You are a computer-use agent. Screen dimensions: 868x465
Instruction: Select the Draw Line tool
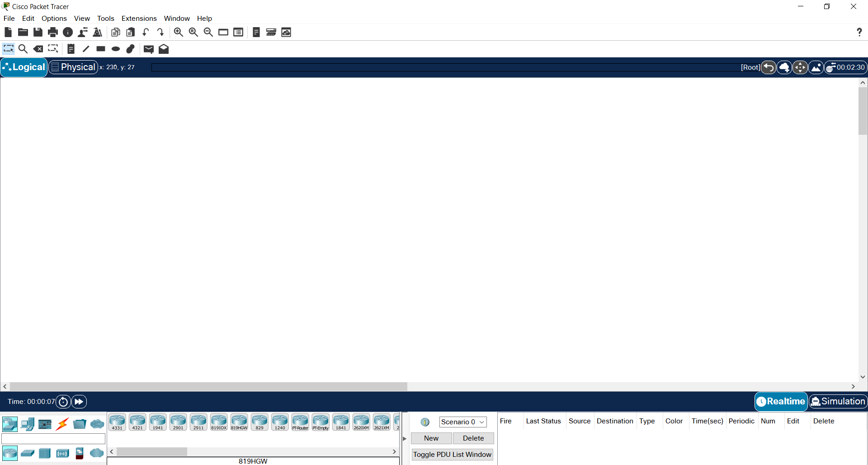[86, 49]
